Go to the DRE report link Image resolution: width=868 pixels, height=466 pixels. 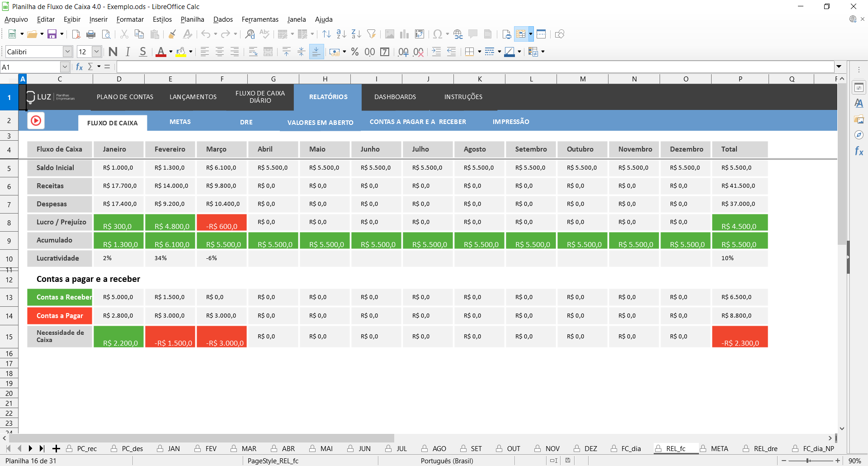(246, 122)
